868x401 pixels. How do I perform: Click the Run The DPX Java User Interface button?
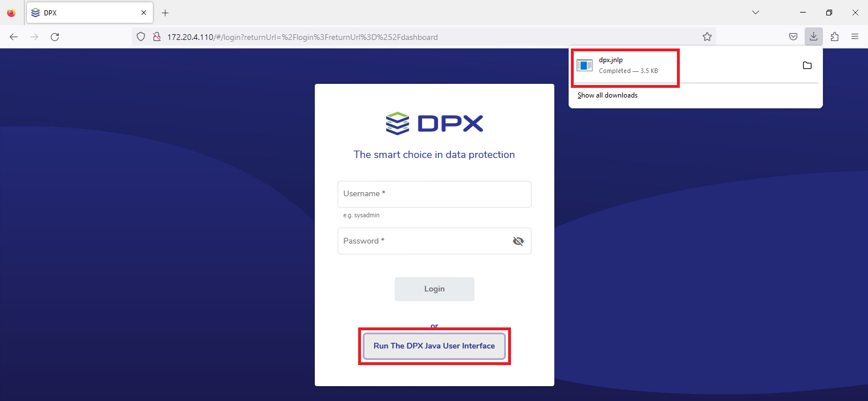tap(434, 346)
